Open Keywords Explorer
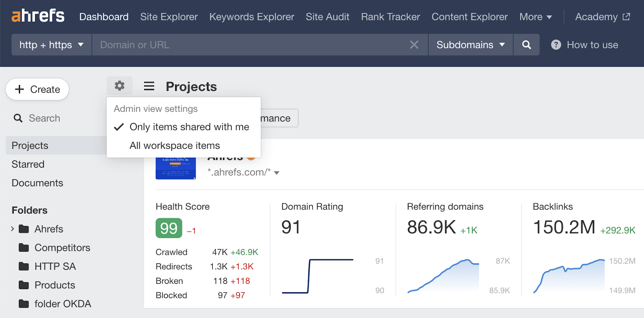Viewport: 644px width, 318px height. [252, 17]
